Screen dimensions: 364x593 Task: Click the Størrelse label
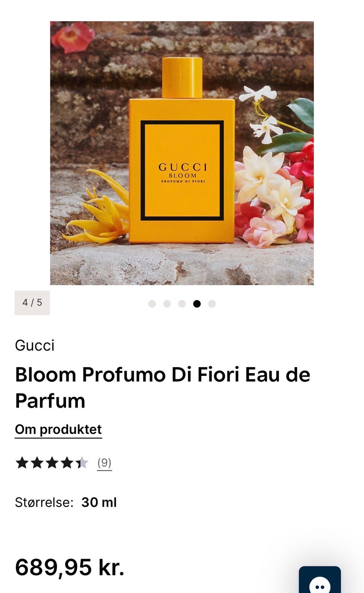pos(44,502)
